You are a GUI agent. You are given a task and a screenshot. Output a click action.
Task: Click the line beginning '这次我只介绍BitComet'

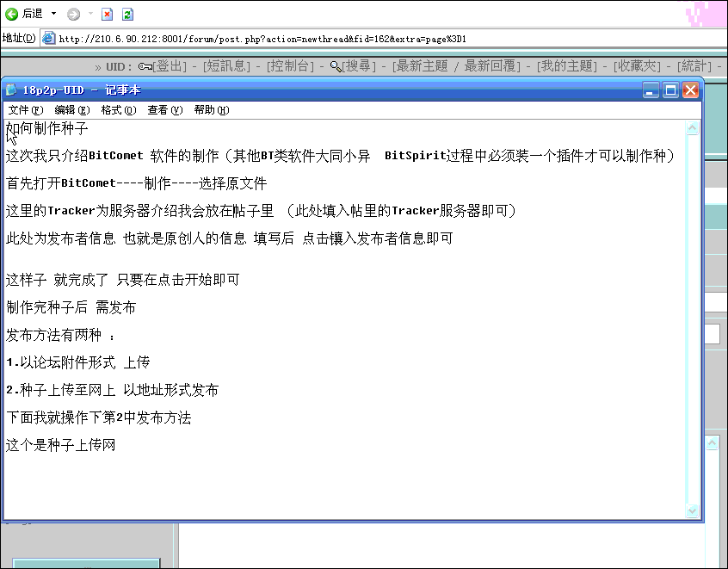(340, 156)
